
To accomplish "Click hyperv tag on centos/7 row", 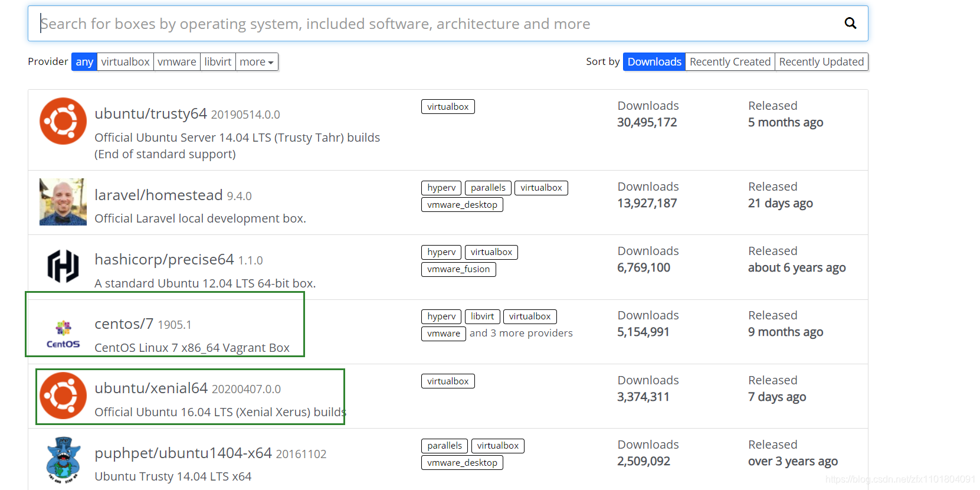I will tap(441, 316).
